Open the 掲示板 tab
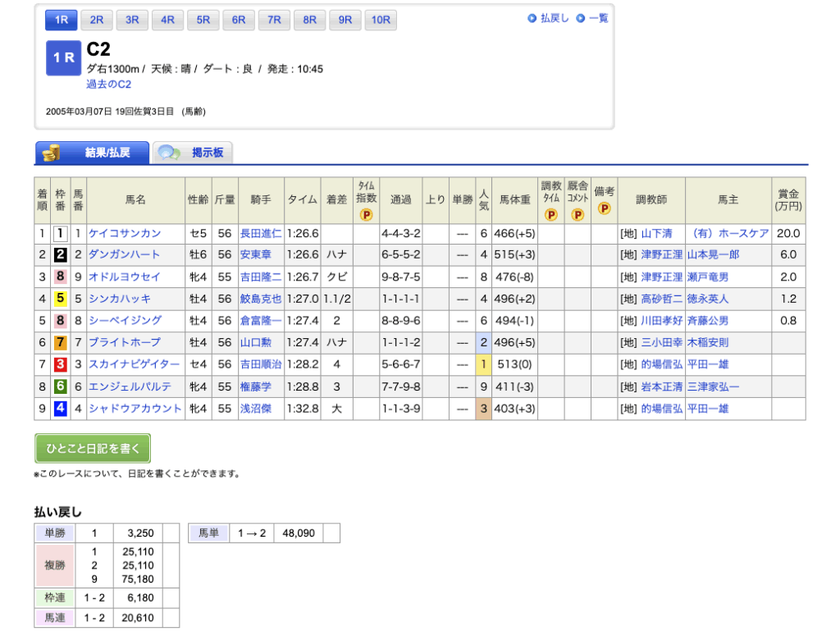Screen dimensions: 840x636 pyautogui.click(x=192, y=153)
